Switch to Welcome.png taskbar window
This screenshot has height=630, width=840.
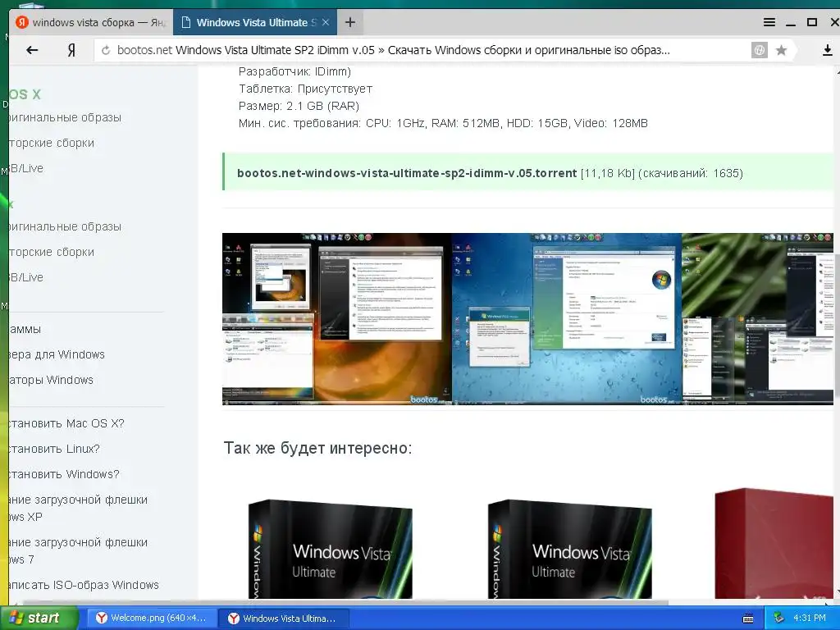[x=151, y=619]
